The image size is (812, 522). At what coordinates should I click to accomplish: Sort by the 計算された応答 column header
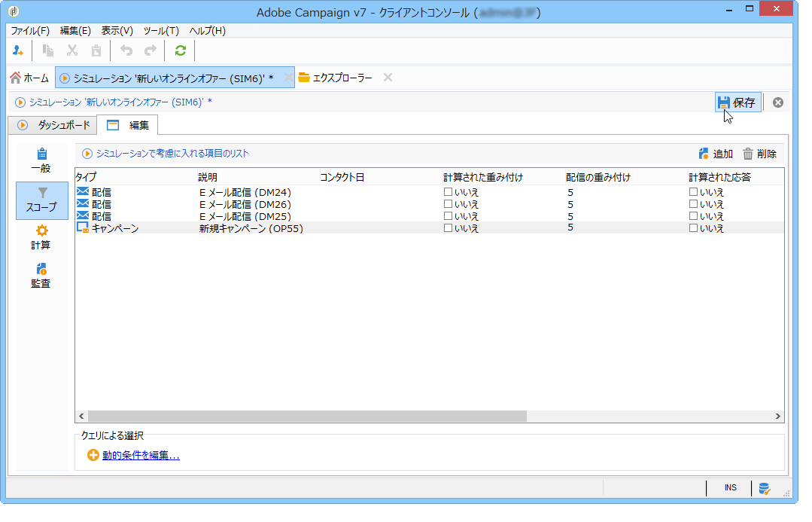735,177
